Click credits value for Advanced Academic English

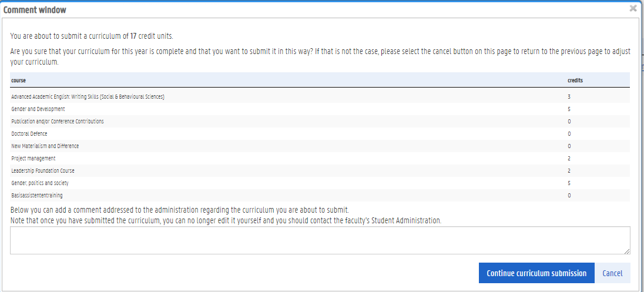569,96
